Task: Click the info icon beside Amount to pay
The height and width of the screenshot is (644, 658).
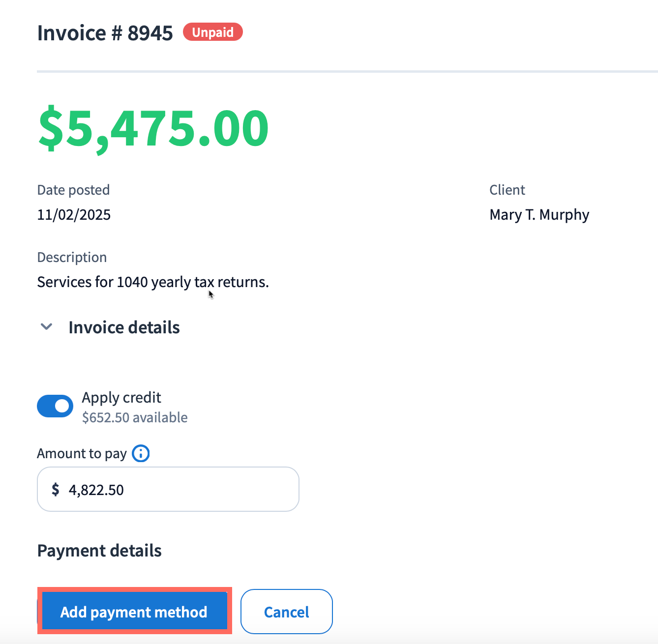Action: click(x=141, y=453)
